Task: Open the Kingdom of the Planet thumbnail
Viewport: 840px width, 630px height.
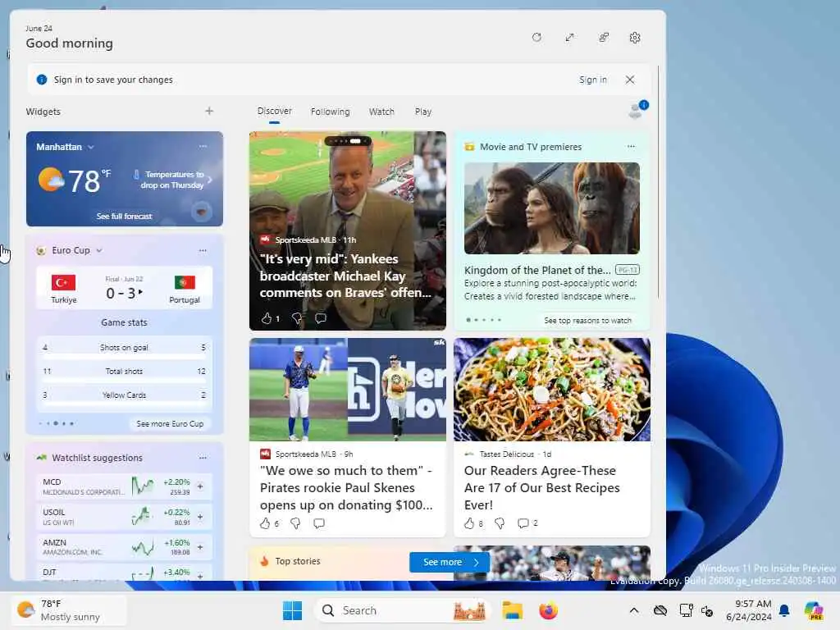Action: point(552,208)
